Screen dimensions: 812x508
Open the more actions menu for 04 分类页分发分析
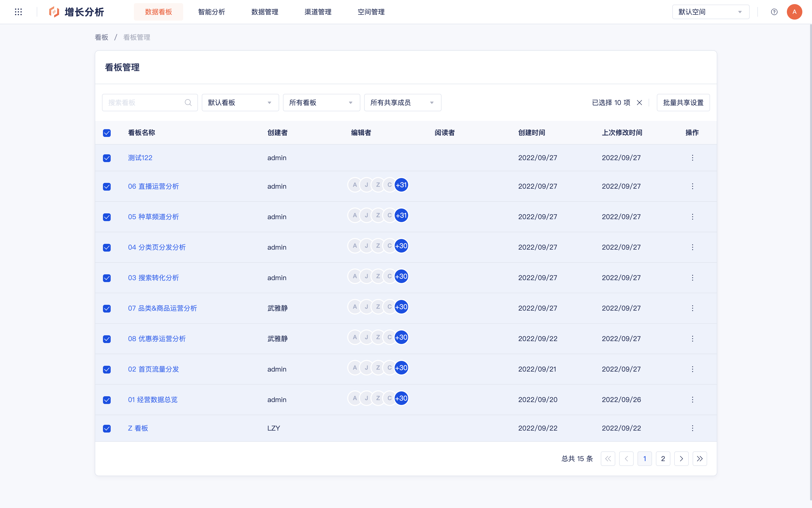[x=693, y=247]
